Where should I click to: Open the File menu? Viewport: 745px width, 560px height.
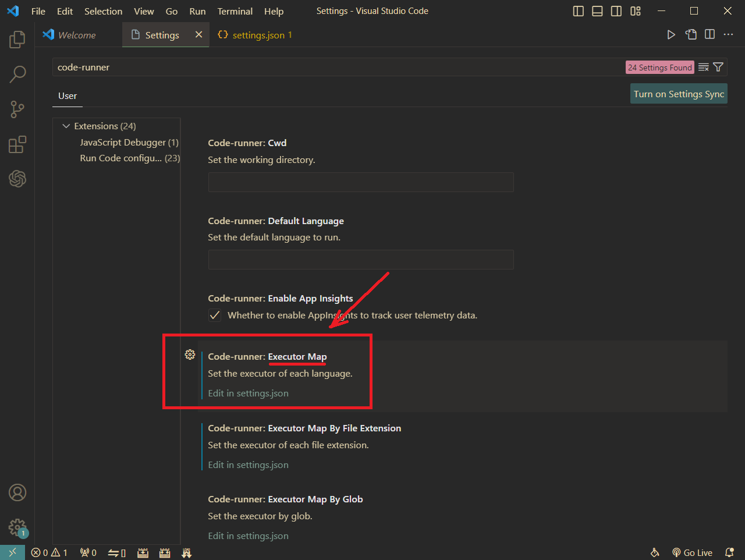pos(38,11)
